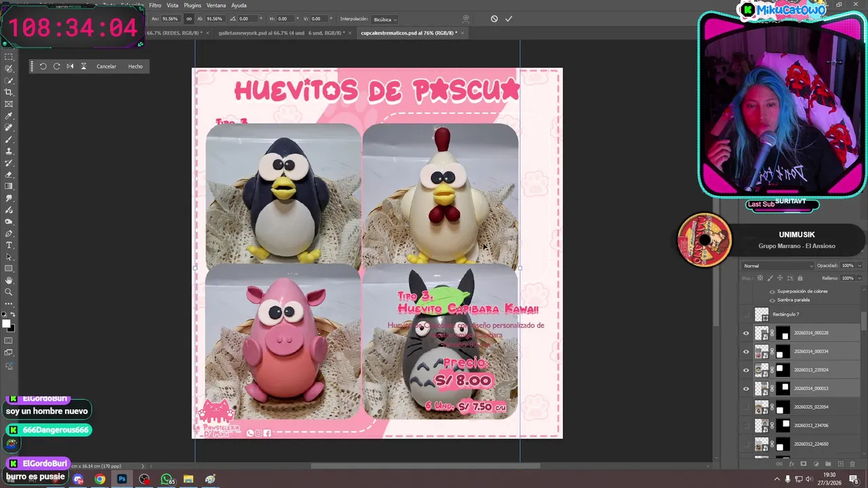Open the Filtro menu
Viewport: 868px width, 488px height.
[x=155, y=5]
